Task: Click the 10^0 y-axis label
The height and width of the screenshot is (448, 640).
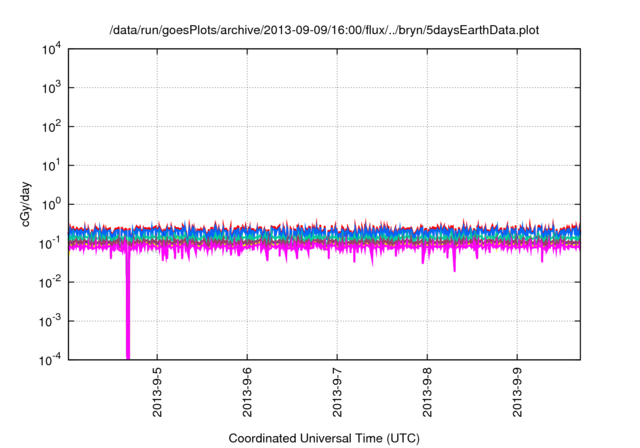Action: (51, 204)
